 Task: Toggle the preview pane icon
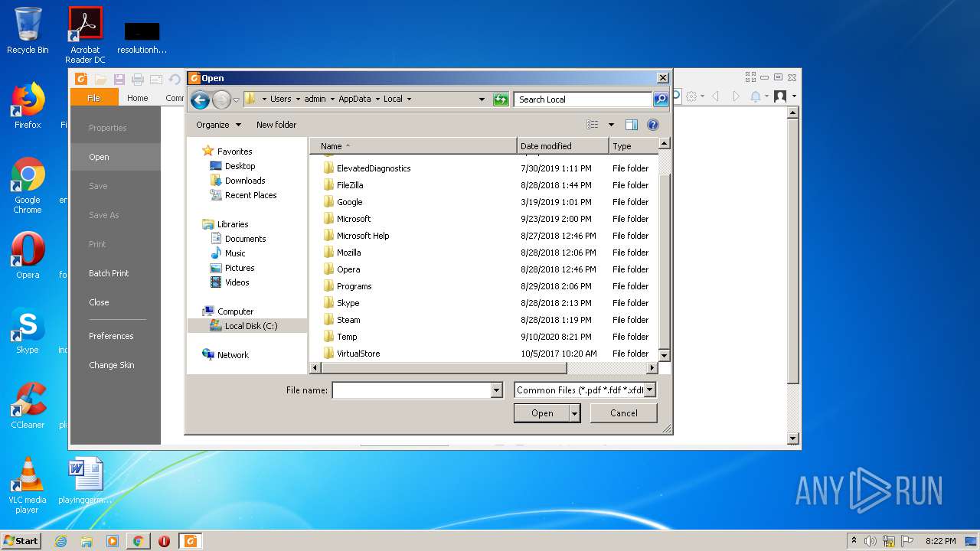(632, 125)
